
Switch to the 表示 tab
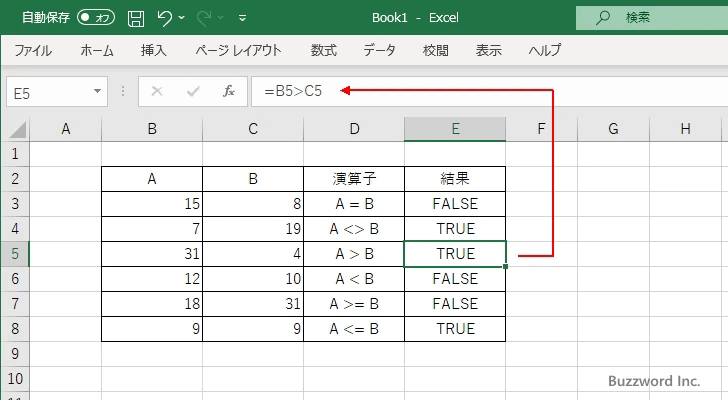pos(488,50)
